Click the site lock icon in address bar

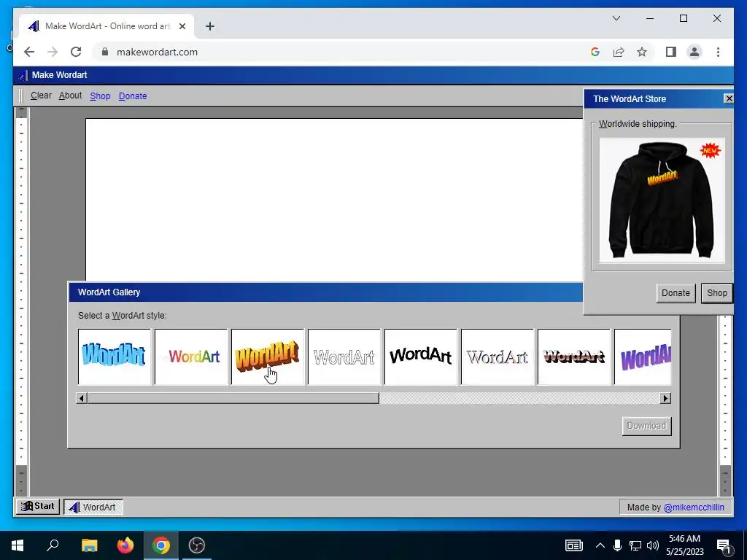(105, 52)
